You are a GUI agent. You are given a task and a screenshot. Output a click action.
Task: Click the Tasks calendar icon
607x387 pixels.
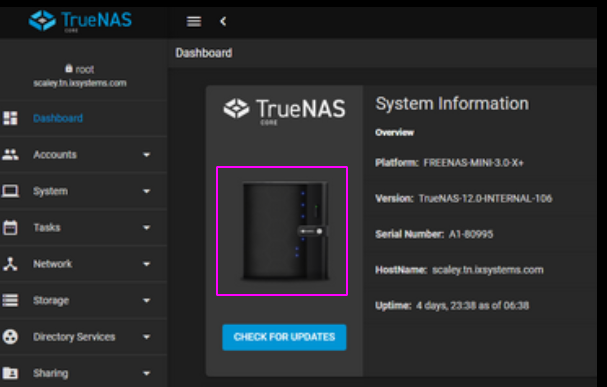(10, 227)
